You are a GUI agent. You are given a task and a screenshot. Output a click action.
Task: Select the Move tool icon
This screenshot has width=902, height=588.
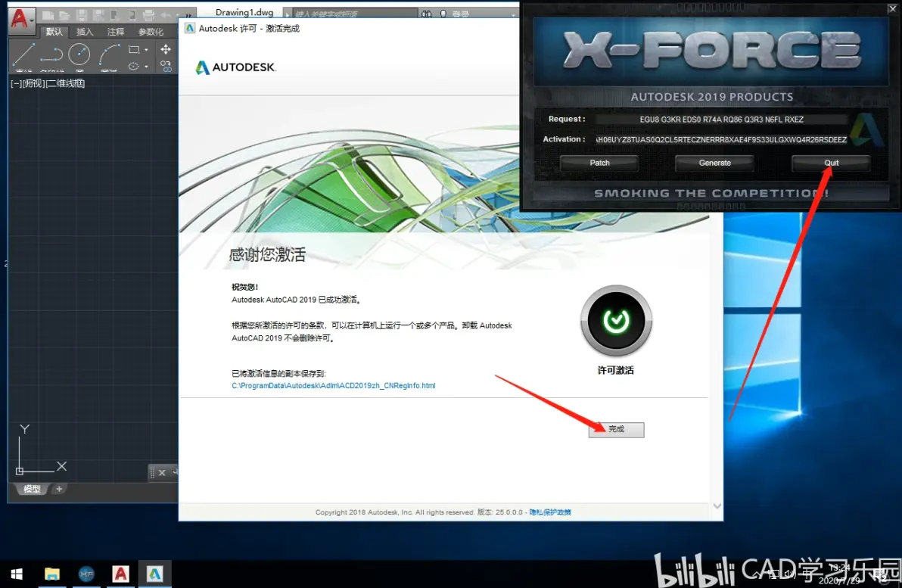pos(166,49)
